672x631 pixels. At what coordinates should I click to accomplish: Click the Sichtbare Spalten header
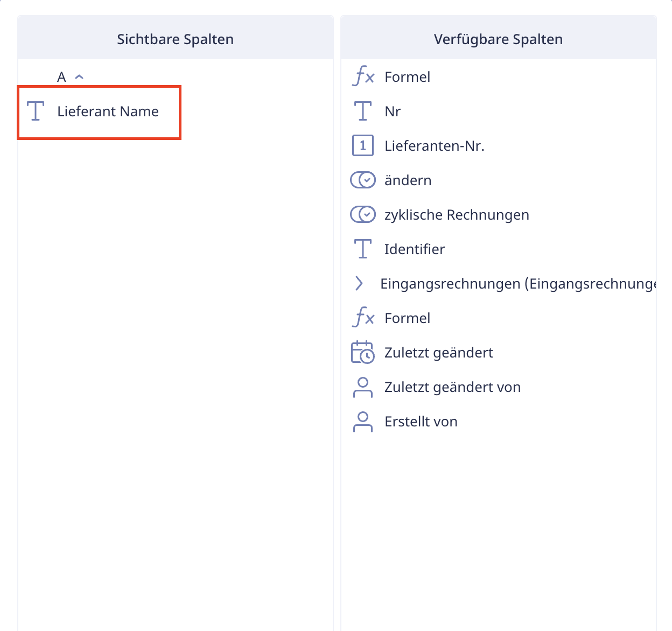click(x=176, y=39)
